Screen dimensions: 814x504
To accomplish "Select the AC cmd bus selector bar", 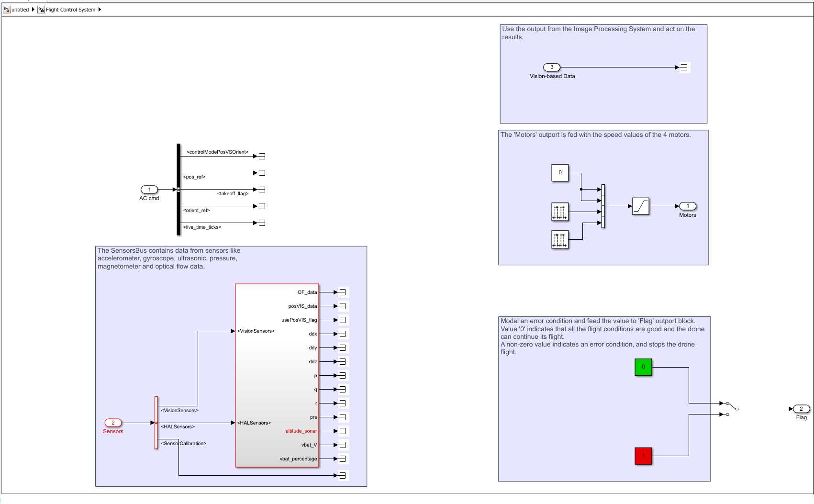I will click(178, 190).
